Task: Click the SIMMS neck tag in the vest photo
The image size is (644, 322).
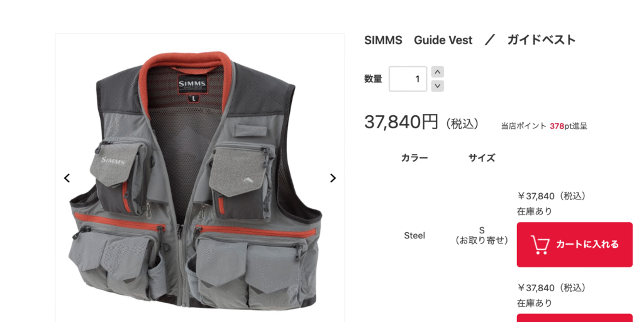Action: (192, 85)
